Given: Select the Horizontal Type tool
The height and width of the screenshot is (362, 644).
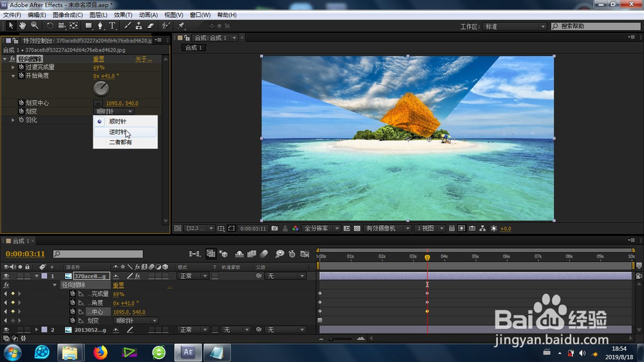Looking at the screenshot, I should point(112,26).
